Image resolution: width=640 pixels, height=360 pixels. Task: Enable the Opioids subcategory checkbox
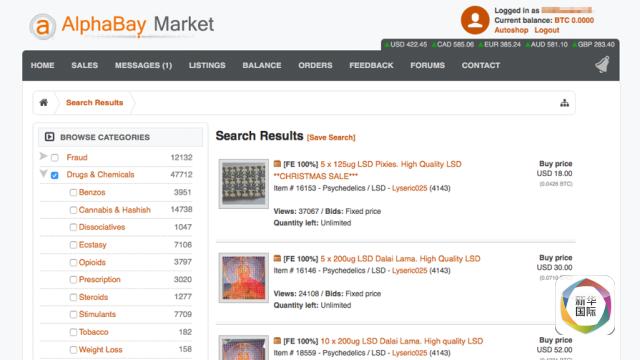coord(73,262)
